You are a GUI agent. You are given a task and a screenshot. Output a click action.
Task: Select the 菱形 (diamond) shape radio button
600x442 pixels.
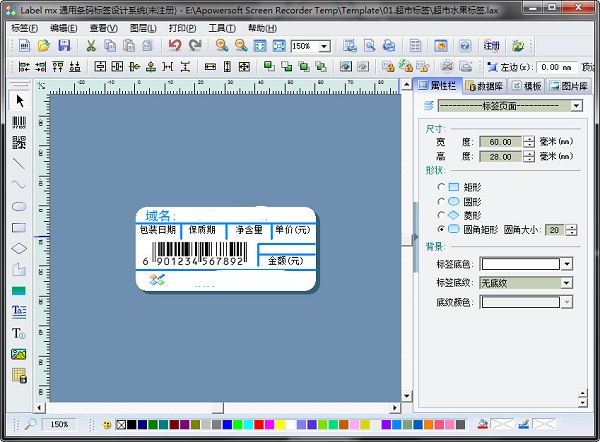tap(442, 215)
